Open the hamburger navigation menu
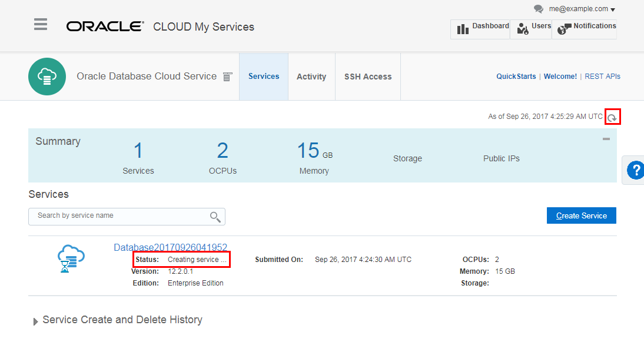 point(41,24)
